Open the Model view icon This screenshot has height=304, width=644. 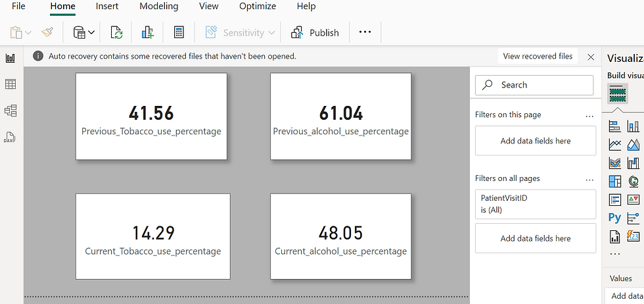(11, 111)
